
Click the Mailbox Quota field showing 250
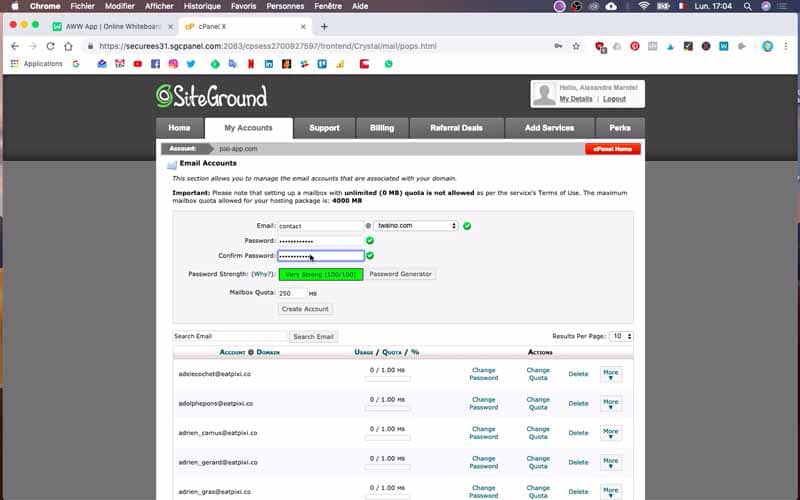tap(292, 293)
